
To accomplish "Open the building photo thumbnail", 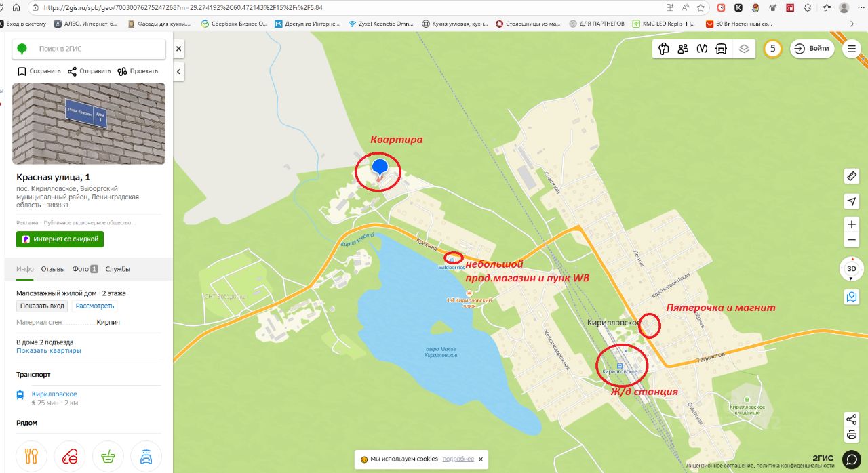I will (x=89, y=123).
